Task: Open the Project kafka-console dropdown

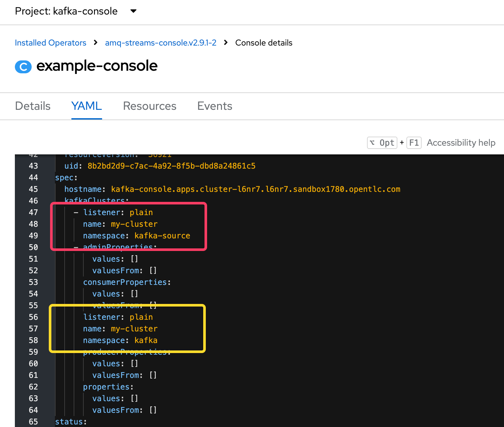Action: point(66,11)
